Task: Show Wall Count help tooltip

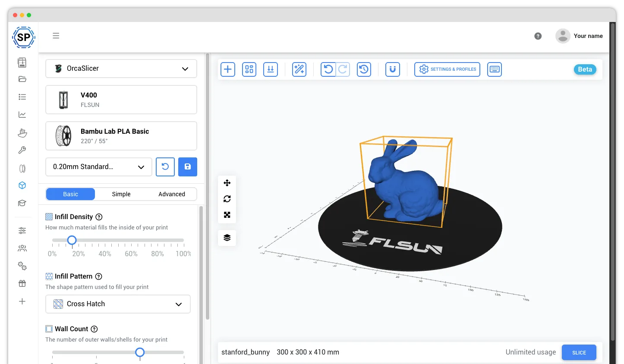Action: click(94, 329)
